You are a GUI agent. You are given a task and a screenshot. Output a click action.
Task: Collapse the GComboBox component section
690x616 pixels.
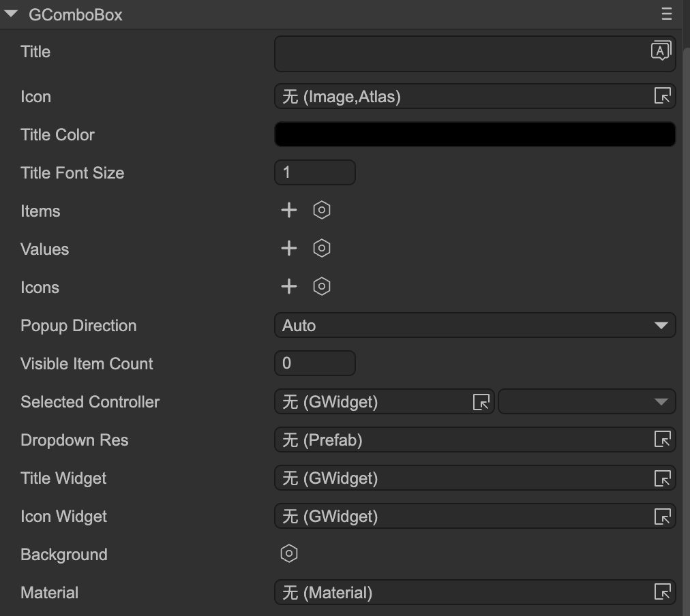tap(11, 14)
